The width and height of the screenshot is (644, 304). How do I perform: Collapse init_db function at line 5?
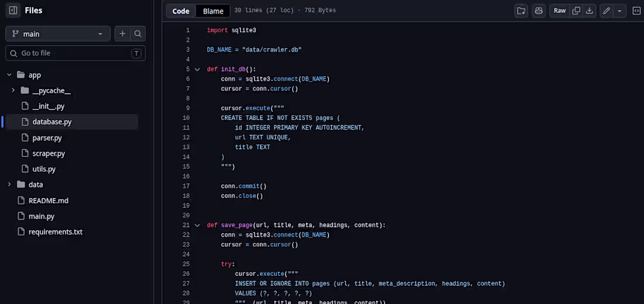[x=197, y=69]
